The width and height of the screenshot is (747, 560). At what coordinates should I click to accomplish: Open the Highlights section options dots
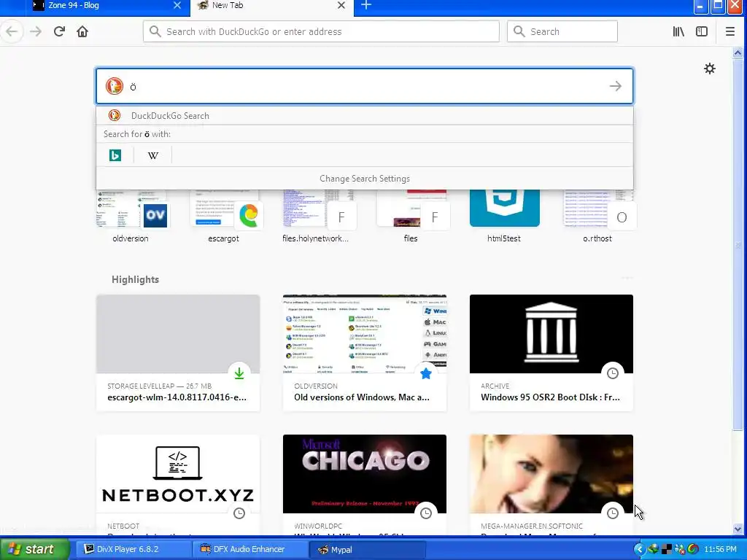point(627,278)
